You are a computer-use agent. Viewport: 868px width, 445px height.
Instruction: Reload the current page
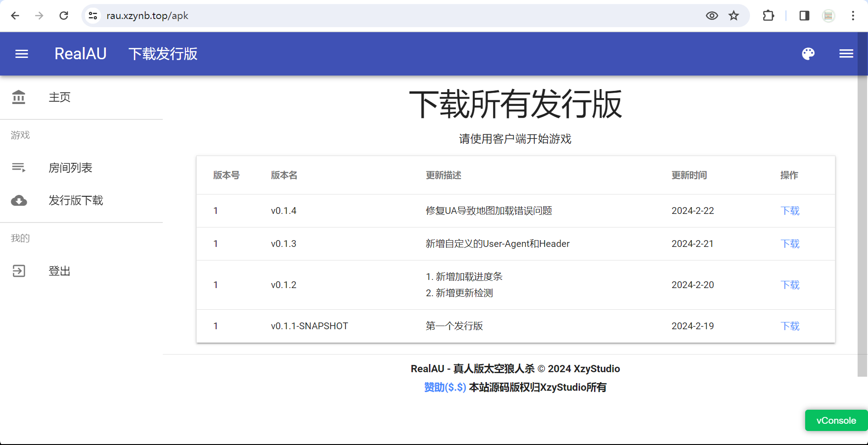click(64, 16)
